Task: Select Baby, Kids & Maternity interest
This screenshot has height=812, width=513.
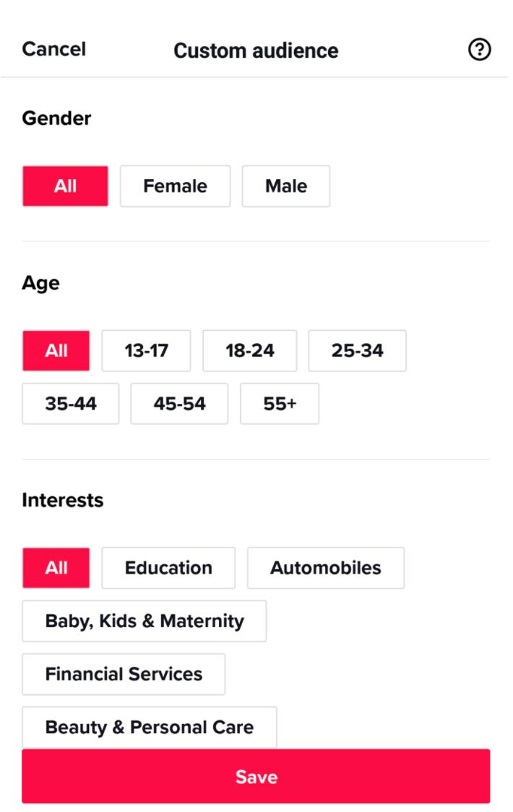Action: [x=144, y=621]
